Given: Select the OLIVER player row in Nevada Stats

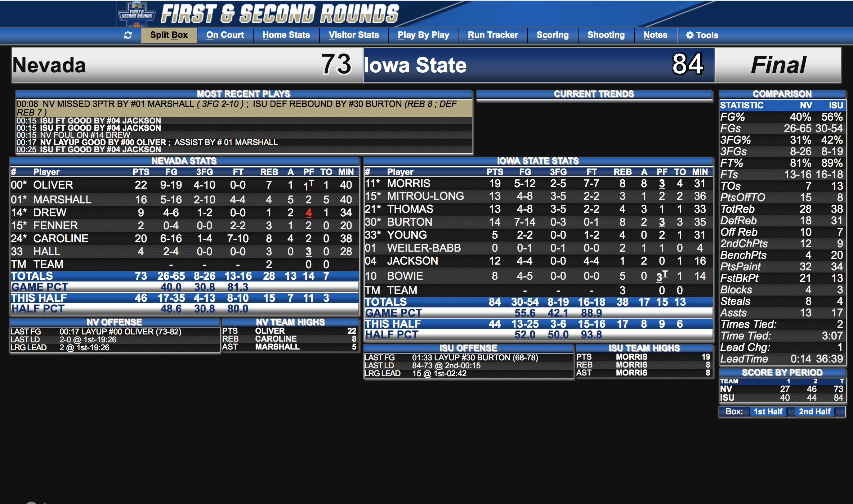Looking at the screenshot, I should point(184,185).
